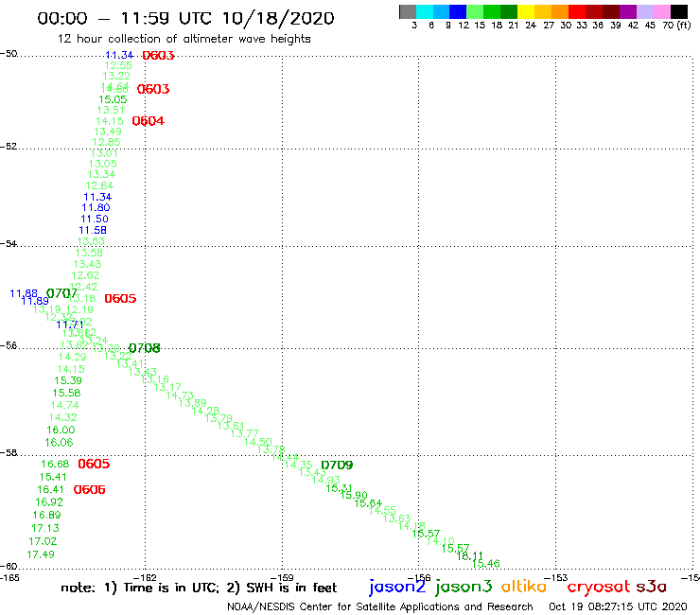Select the purple swatch in the color scale
700x615 pixels.
point(628,11)
